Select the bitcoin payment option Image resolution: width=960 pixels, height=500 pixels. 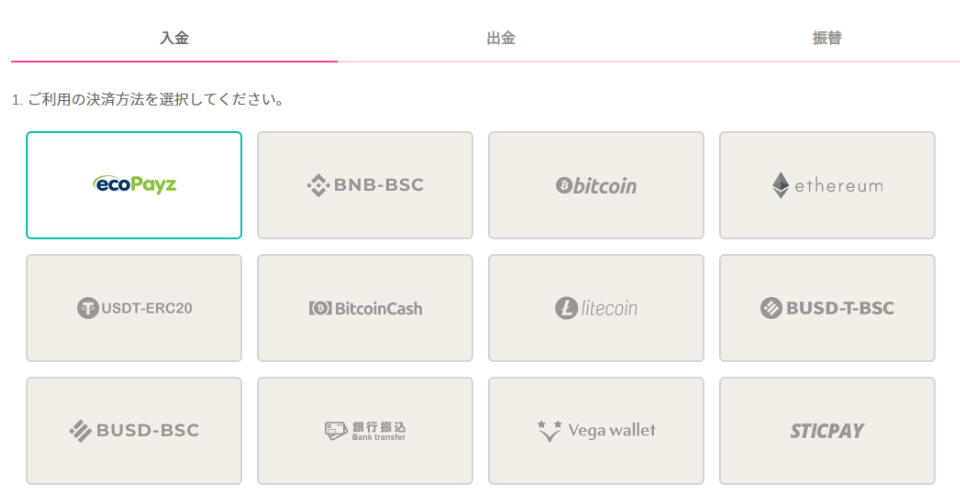(x=596, y=185)
